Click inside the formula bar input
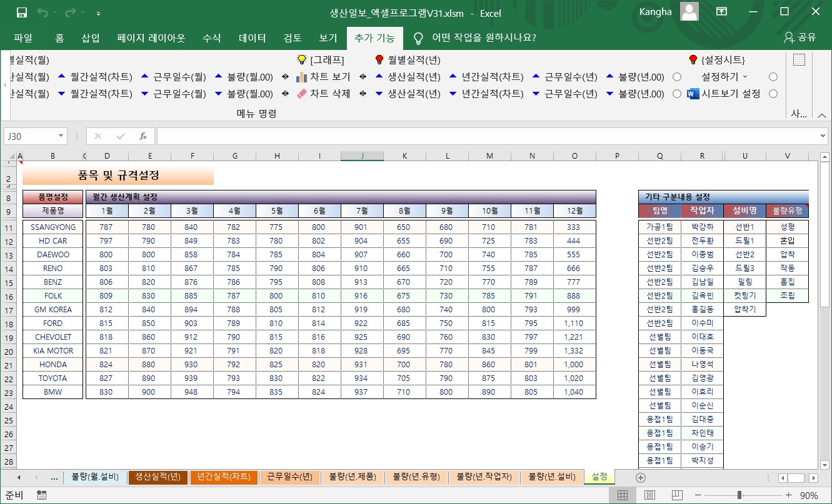The height and width of the screenshot is (504, 832). 488,136
